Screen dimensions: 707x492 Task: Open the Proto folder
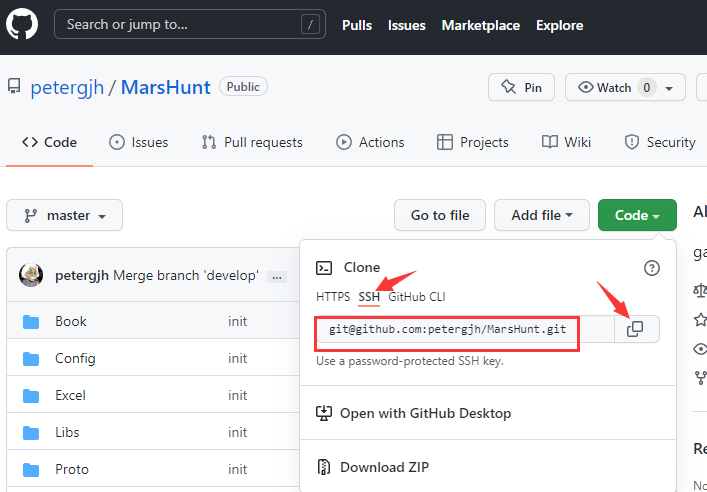point(72,469)
